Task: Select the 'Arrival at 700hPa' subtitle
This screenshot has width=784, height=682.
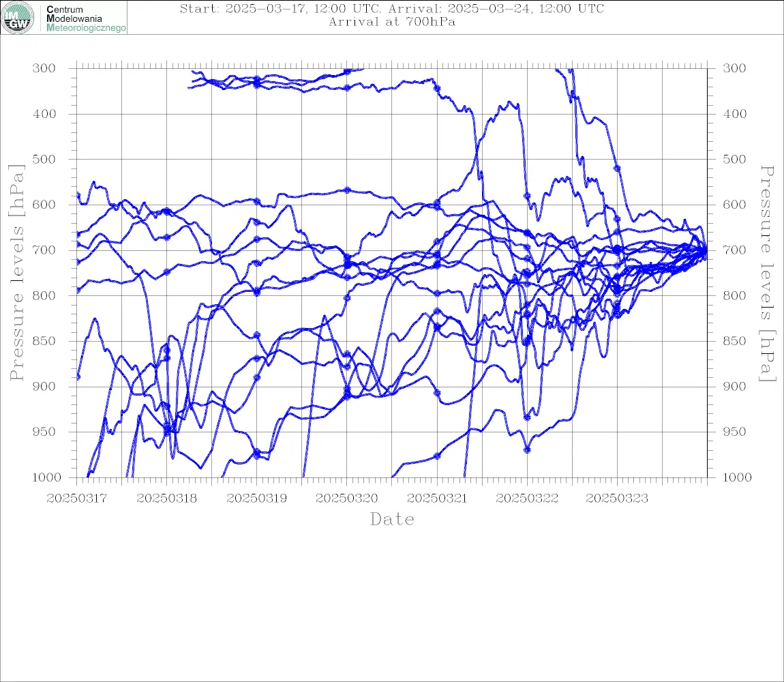Action: 392,22
